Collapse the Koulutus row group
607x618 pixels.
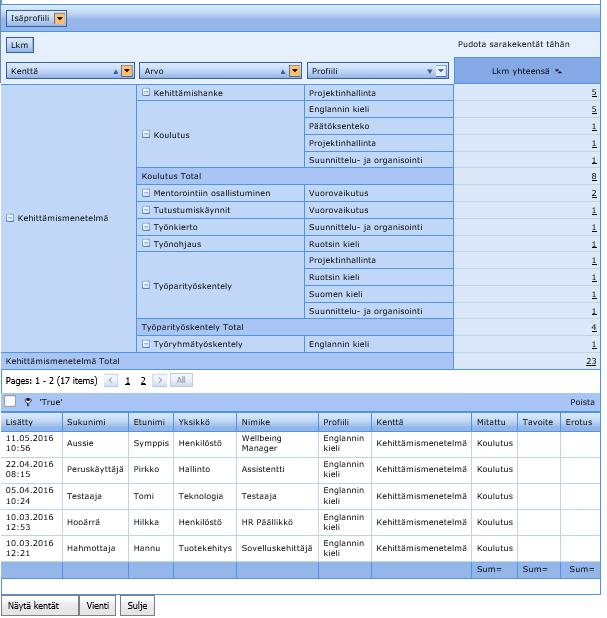click(146, 134)
